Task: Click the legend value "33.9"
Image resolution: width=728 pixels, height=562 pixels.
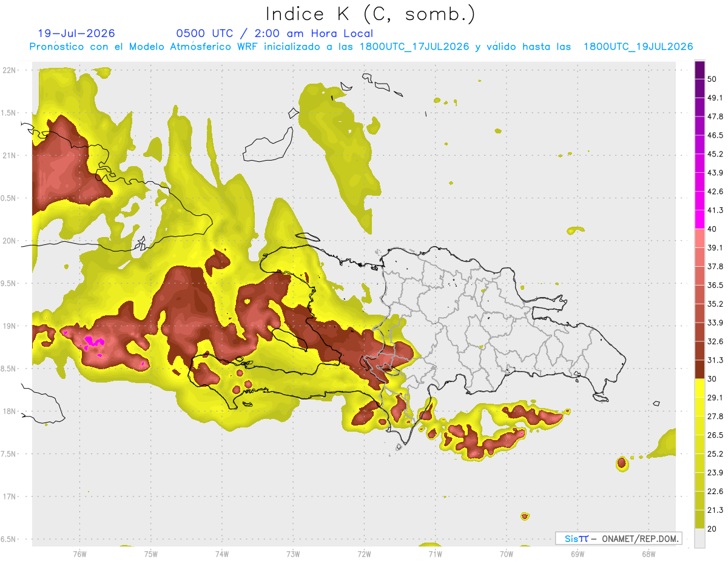Action: click(x=715, y=323)
